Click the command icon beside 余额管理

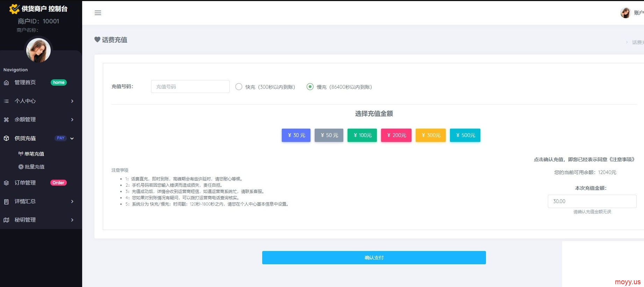point(6,120)
